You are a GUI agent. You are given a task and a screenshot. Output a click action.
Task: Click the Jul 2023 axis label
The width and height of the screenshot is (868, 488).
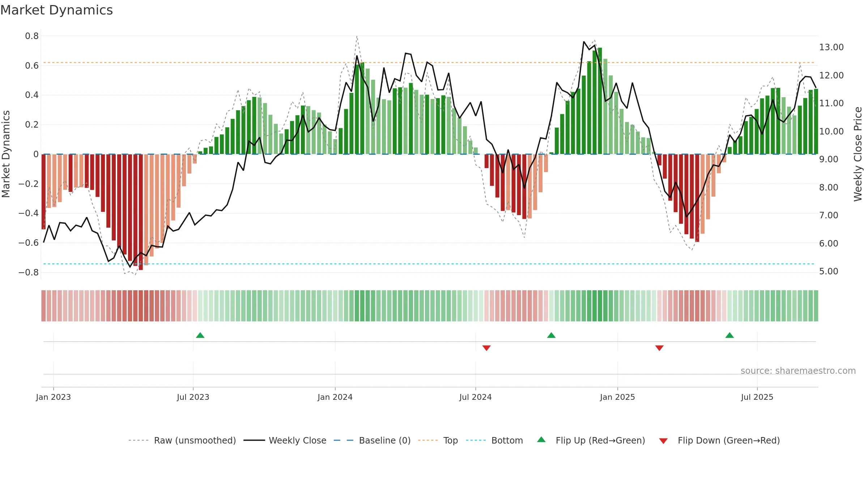(x=193, y=397)
